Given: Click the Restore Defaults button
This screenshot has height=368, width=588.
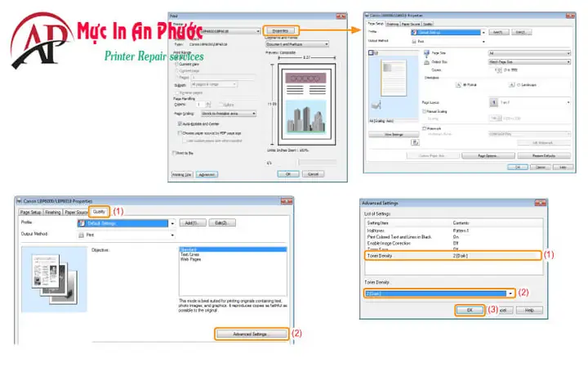Looking at the screenshot, I should click(x=544, y=155).
